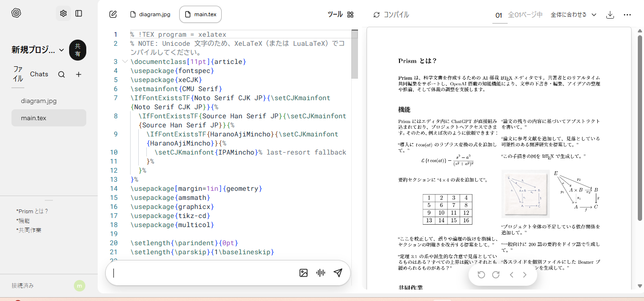Download the compiled PDF
The width and height of the screenshot is (644, 301).
[x=610, y=15]
